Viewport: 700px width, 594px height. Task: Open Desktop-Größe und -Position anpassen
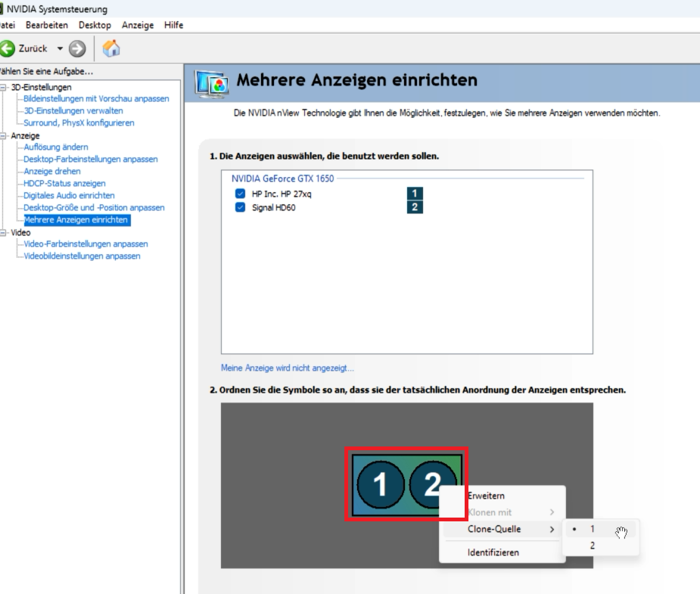tap(94, 207)
